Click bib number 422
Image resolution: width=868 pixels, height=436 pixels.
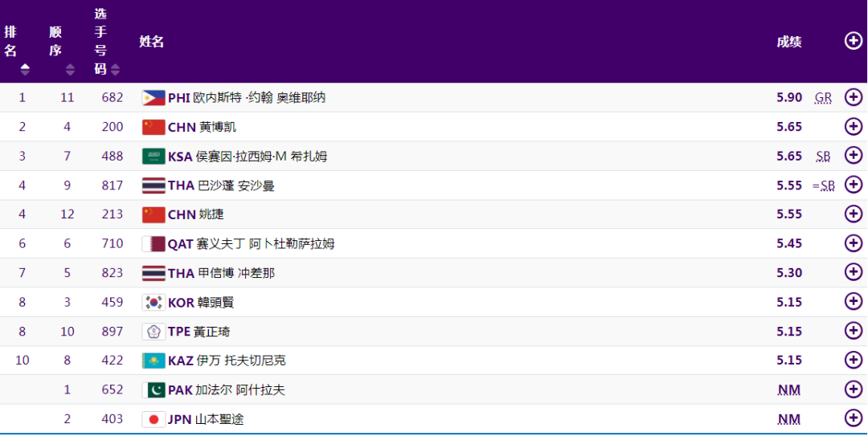[113, 361]
